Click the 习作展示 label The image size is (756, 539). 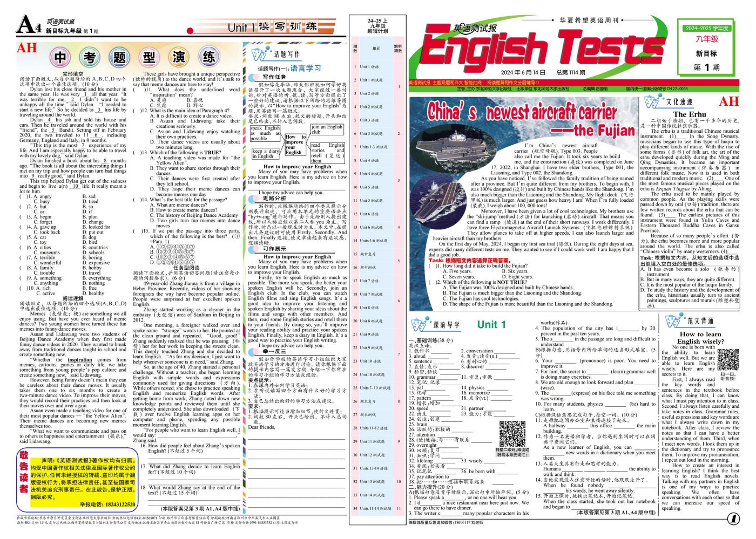click(274, 249)
